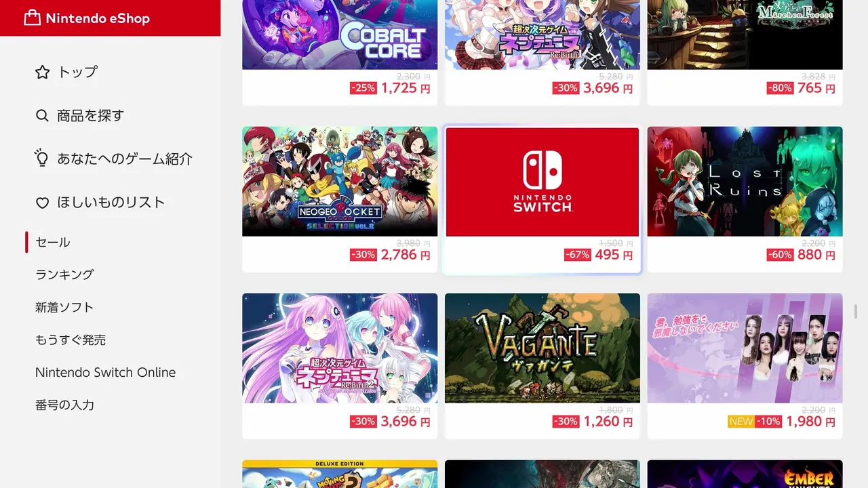The image size is (868, 488).
Task: Click the Ember Knights game tile
Action: pyautogui.click(x=745, y=474)
